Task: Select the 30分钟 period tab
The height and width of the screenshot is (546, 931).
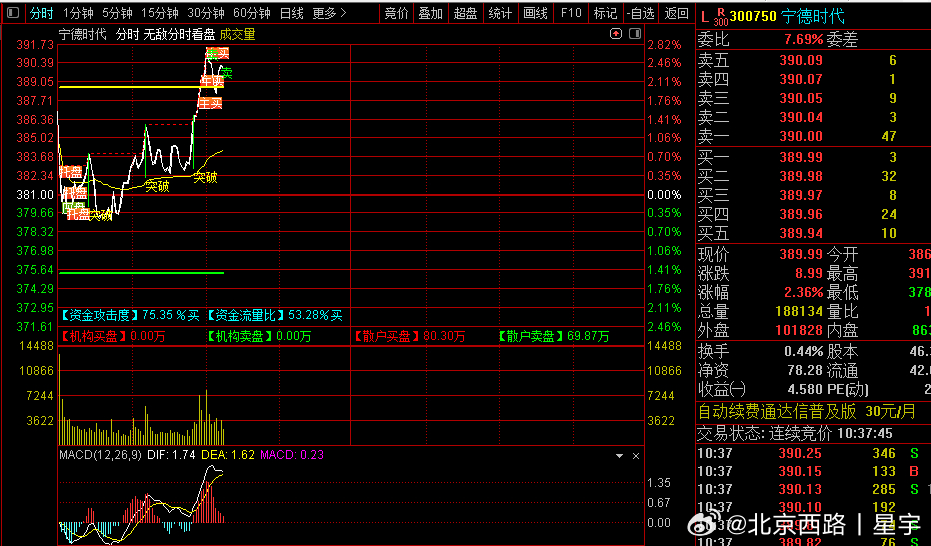Action: 205,13
